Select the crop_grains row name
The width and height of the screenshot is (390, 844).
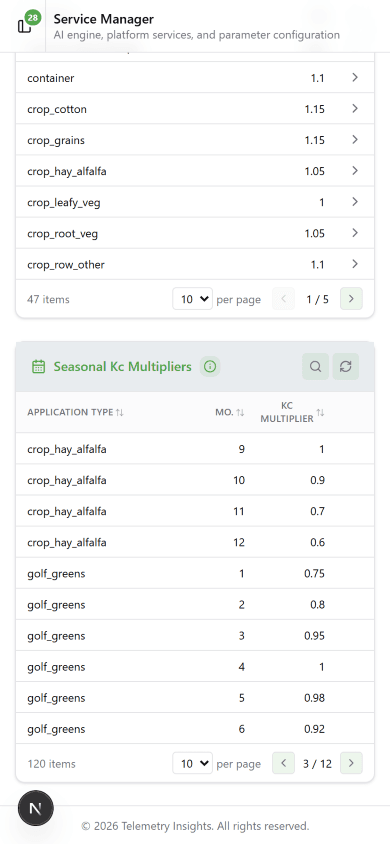56,140
